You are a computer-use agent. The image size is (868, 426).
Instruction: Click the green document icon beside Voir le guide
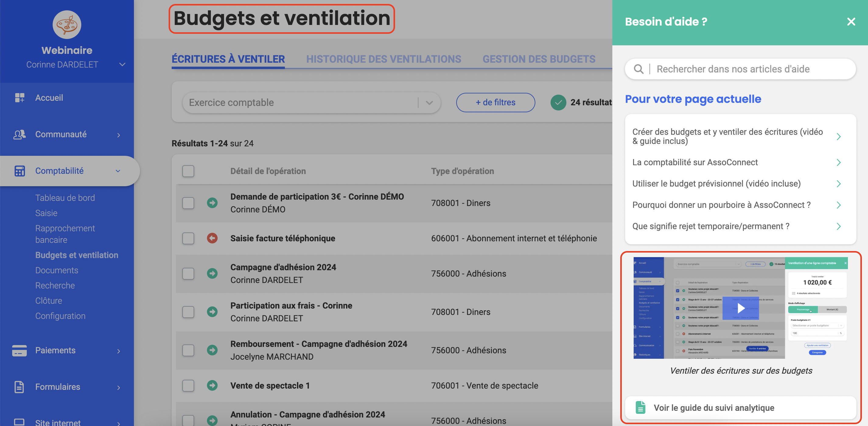tap(640, 407)
